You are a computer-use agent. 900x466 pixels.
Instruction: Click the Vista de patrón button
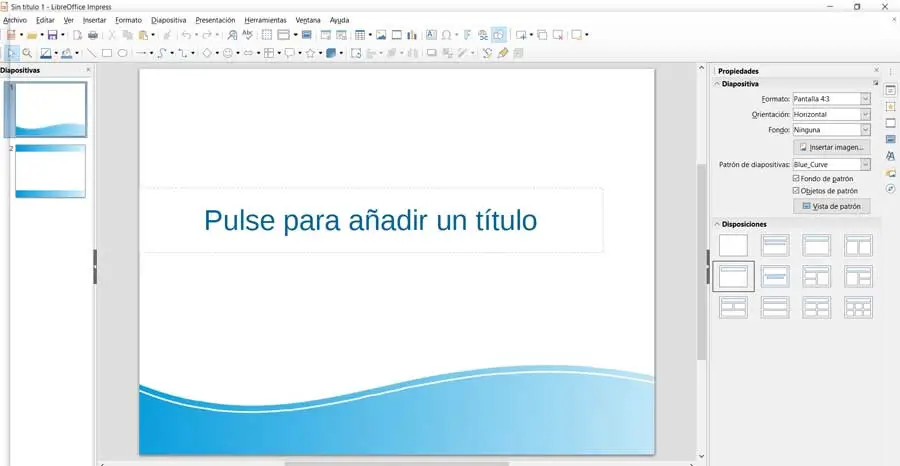(x=831, y=206)
